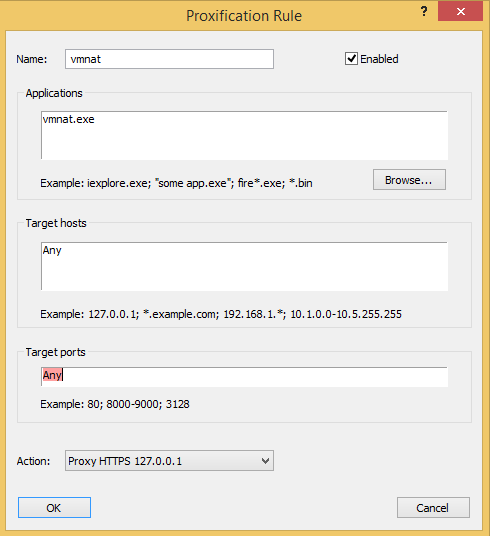
Task: Click the Applications box with vmnat.exe
Action: (x=244, y=135)
